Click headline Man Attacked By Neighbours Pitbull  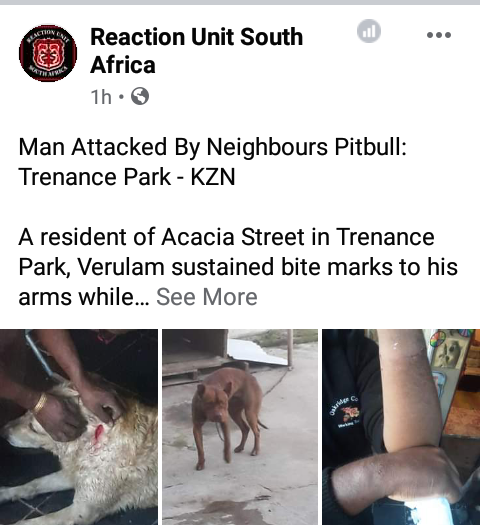[x=213, y=147]
